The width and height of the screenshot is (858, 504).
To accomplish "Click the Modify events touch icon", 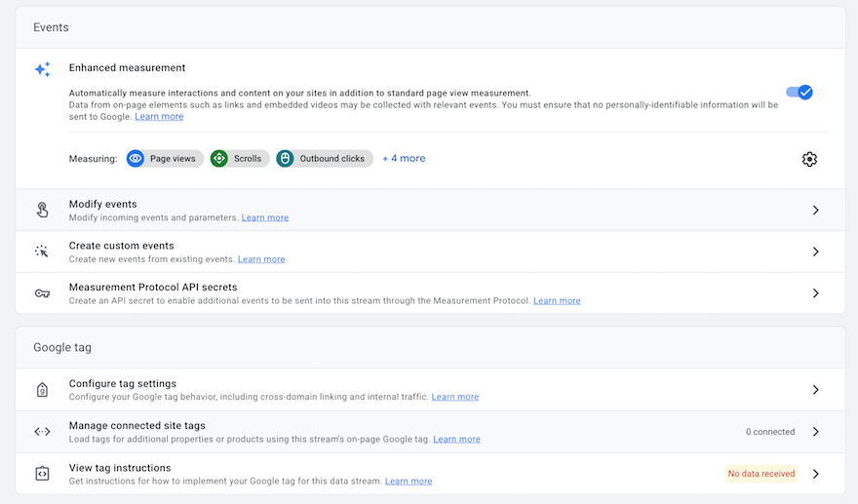I will point(42,210).
